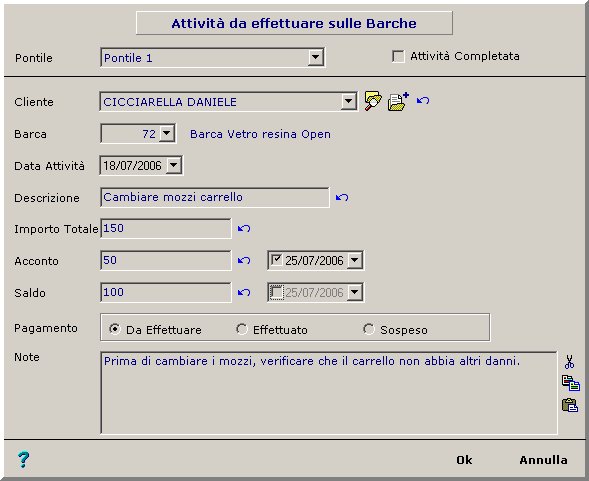Viewport: 589px width, 481px height.
Task: Click in the Importo Totale input field
Action: click(x=166, y=228)
